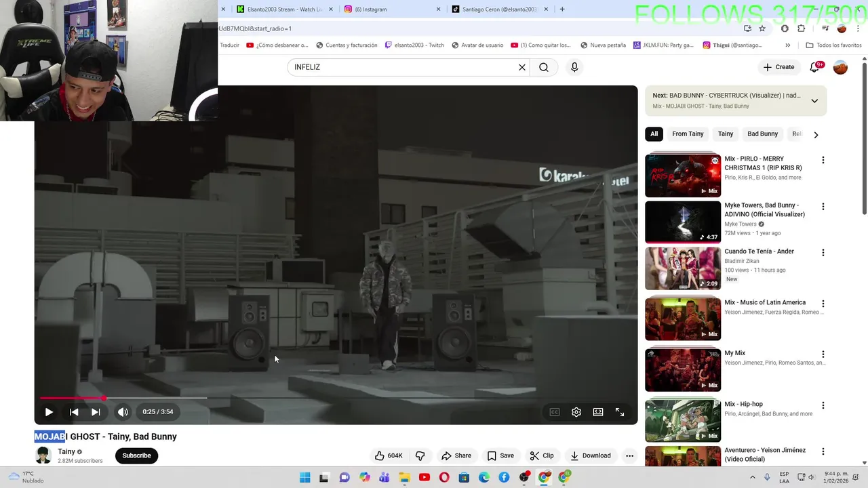Close the Instagram browser tab

pos(438,9)
